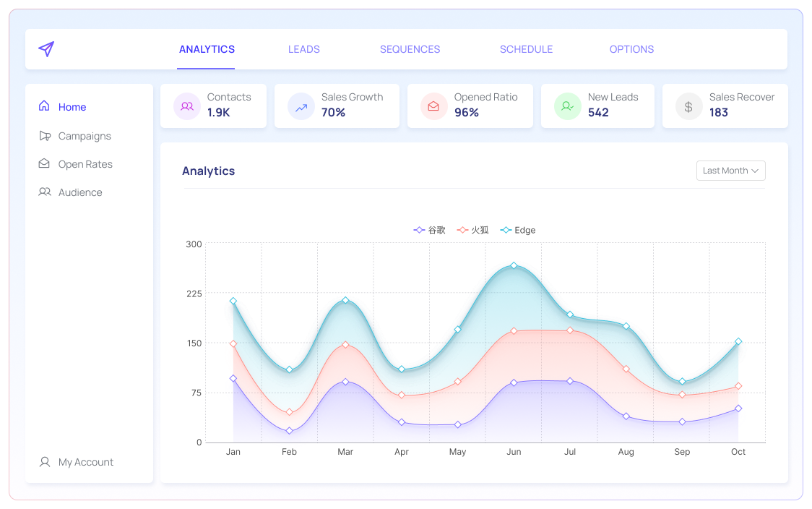Click the New Leads person icon
The height and width of the screenshot is (509, 812).
567,106
